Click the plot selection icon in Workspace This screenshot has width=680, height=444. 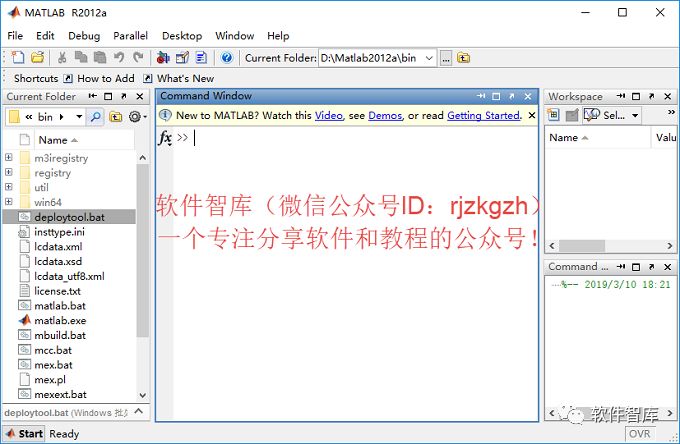pyautogui.click(x=592, y=115)
